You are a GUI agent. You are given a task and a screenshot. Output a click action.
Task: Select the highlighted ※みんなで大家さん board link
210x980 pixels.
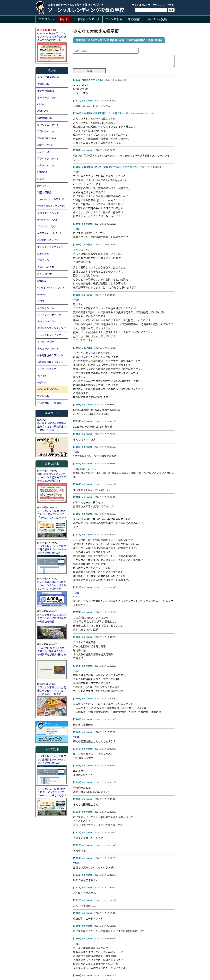pyautogui.click(x=52, y=389)
